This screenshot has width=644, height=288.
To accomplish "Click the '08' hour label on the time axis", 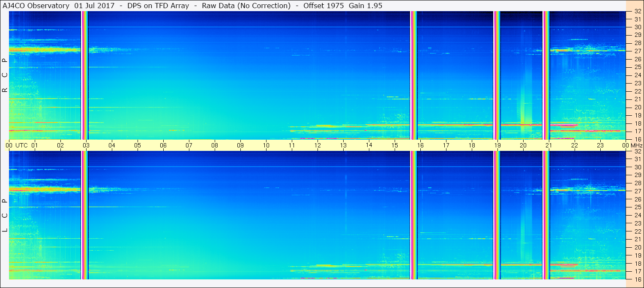I will pos(215,145).
